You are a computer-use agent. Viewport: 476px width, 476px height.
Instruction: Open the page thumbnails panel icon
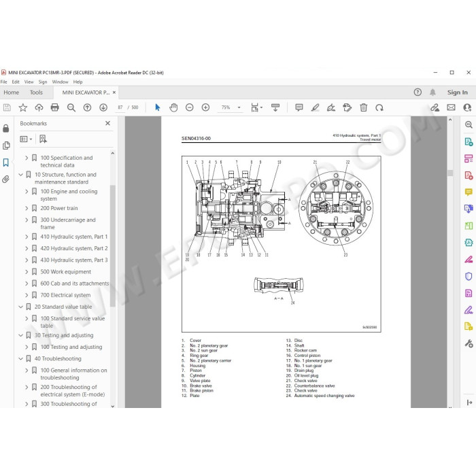(x=6, y=146)
